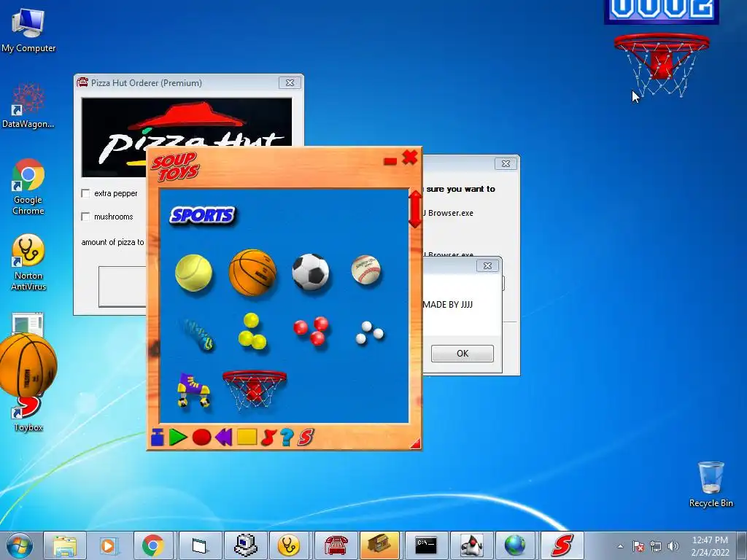Close the Soup Toys toybox with red X
Screen dimensions: 747x560
[x=410, y=157]
